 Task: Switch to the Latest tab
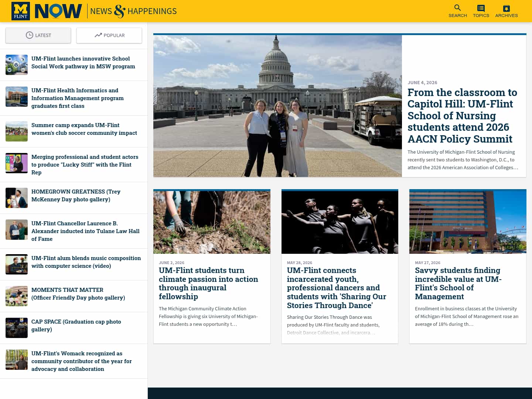click(38, 35)
